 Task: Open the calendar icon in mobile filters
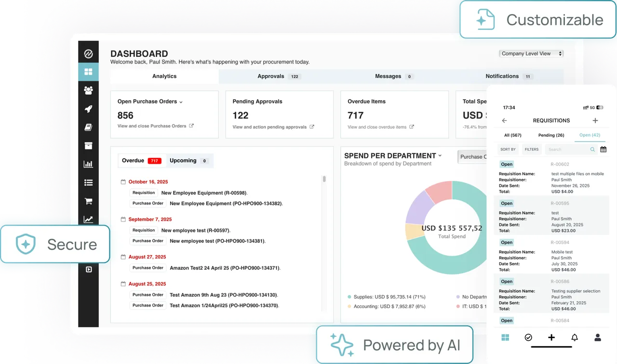603,149
